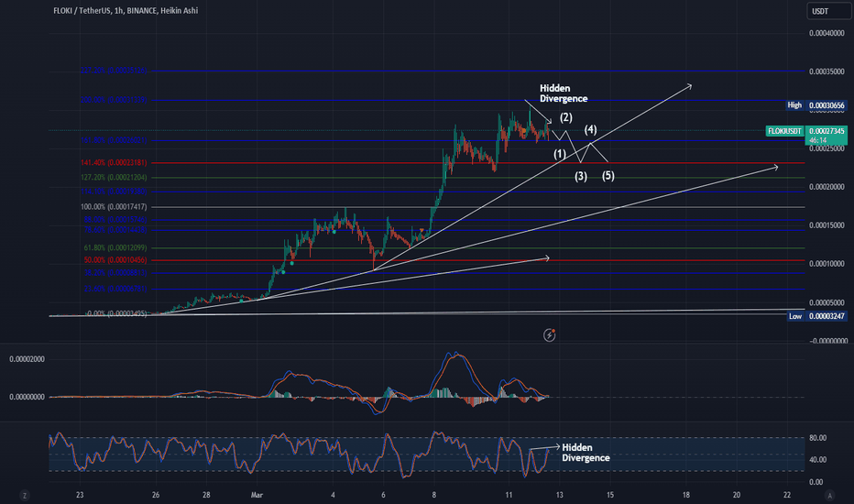Select the 200.00% Fibonacci level label
The width and height of the screenshot is (854, 504).
tap(114, 100)
